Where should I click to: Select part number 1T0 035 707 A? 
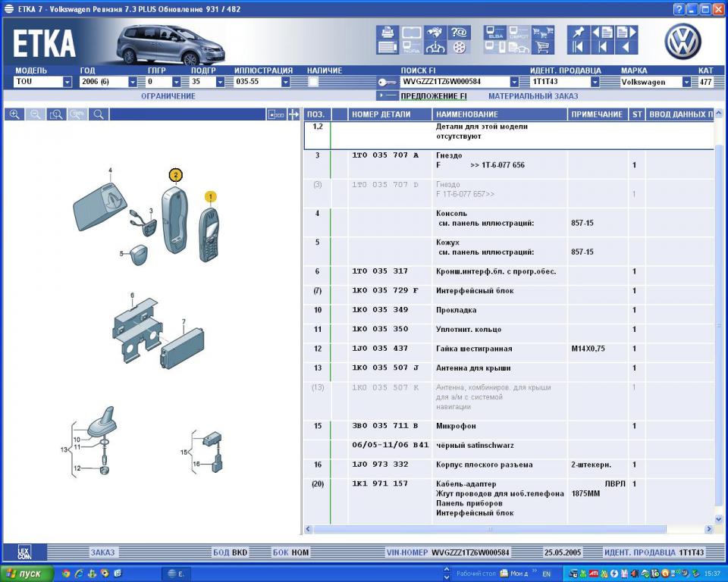click(385, 155)
